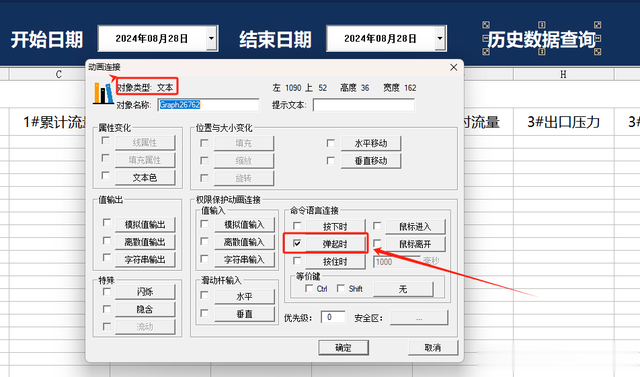Screen dimensions: 640x377
Task: Tick the 模拟值输入 checkbox
Action: (204, 224)
